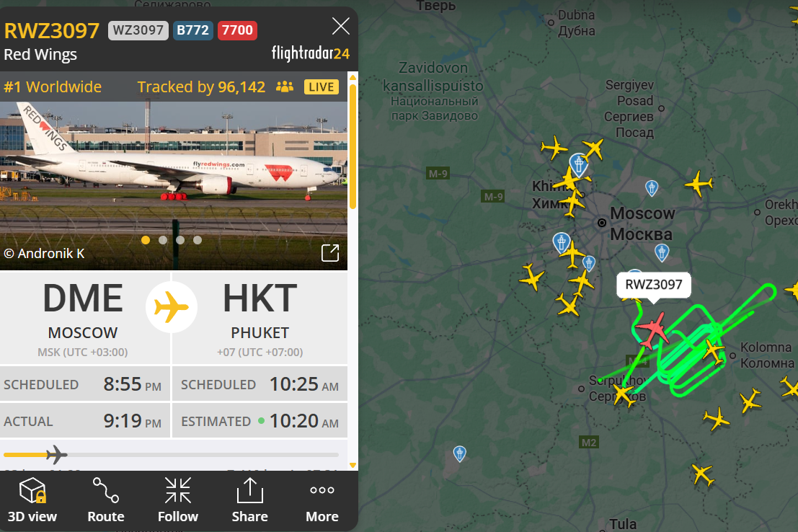798x532 pixels.
Task: Select the fourth photo carousel dot
Action: coord(198,240)
